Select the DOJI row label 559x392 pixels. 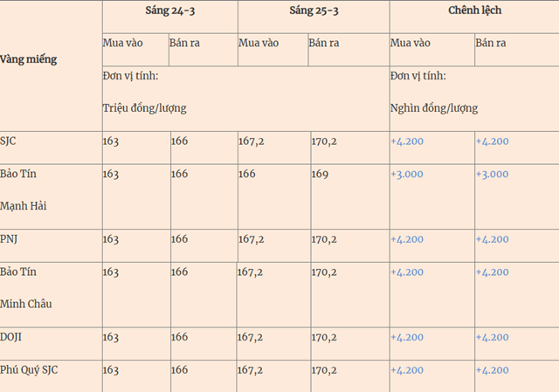tap(11, 337)
